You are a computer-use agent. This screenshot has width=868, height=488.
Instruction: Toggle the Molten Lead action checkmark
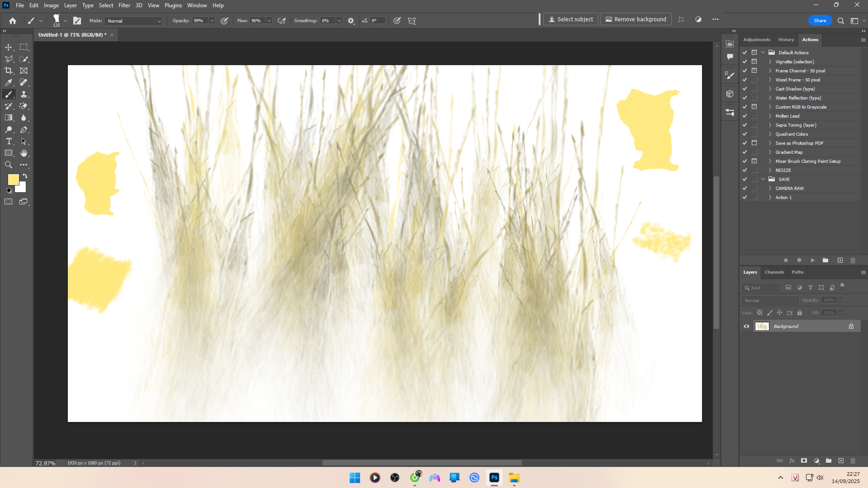click(x=745, y=116)
